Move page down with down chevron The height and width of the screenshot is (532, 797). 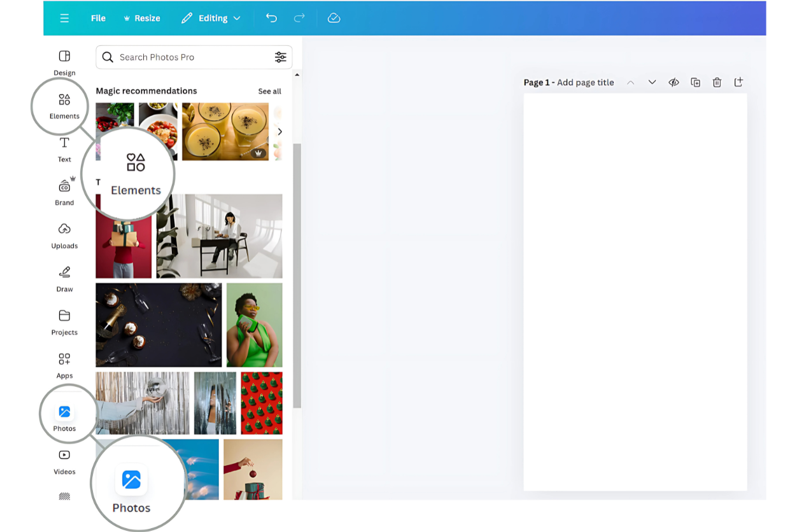[652, 83]
